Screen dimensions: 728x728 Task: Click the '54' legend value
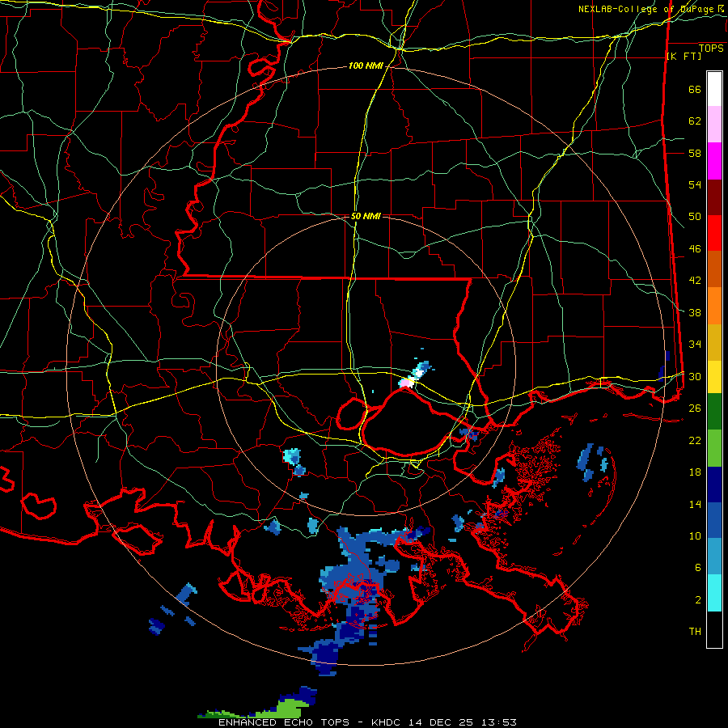click(695, 184)
